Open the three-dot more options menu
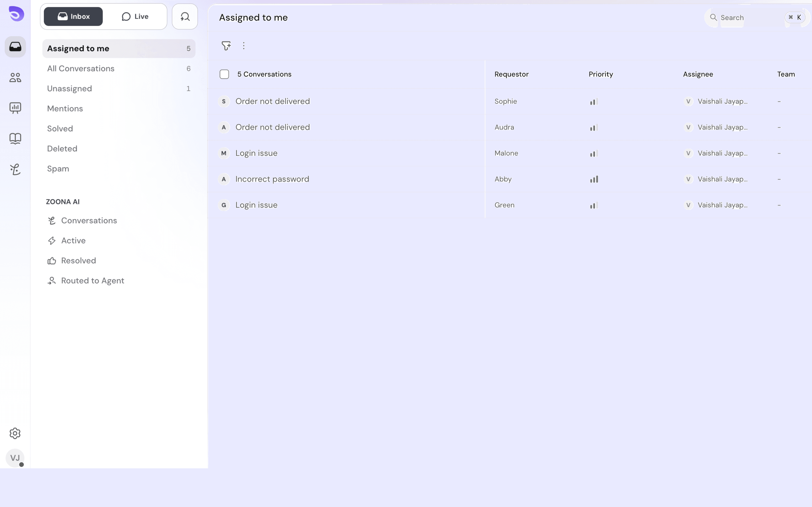Screen dimensions: 812x507 pyautogui.click(x=244, y=46)
